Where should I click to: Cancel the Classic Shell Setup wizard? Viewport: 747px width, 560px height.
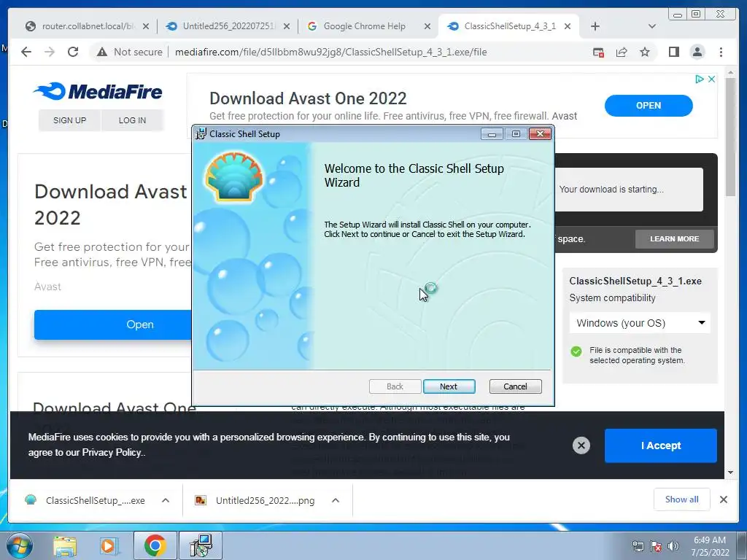[x=515, y=386]
